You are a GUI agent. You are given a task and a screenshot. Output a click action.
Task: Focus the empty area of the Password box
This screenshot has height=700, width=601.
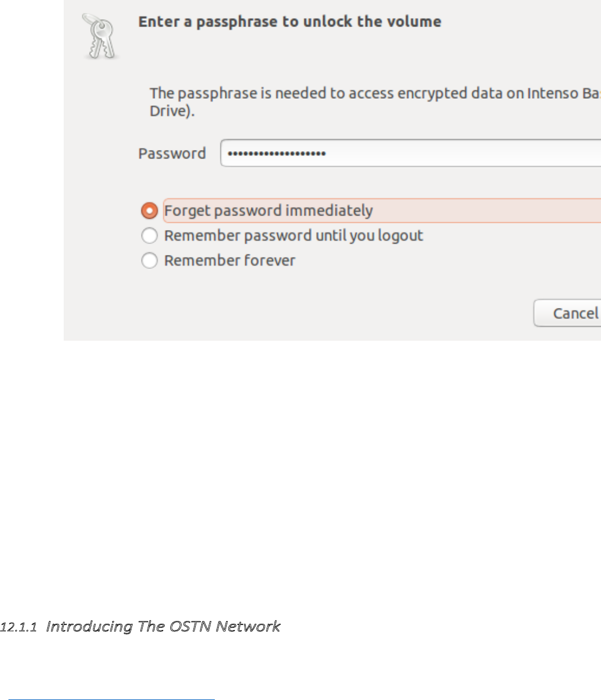click(x=462, y=153)
